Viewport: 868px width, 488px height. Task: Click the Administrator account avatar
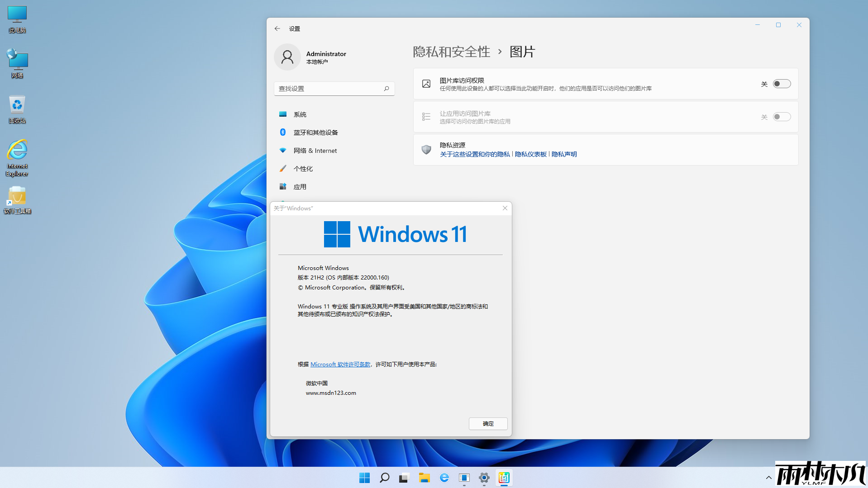point(287,57)
